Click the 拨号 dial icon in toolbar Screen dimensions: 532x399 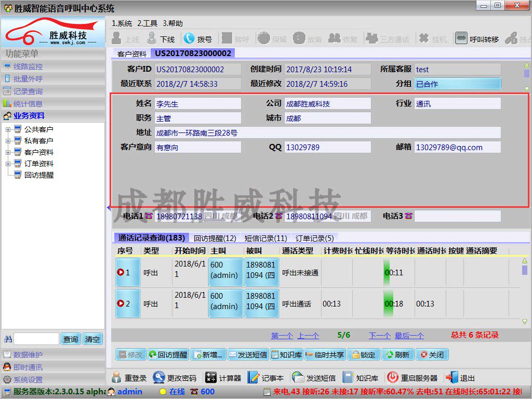tap(189, 38)
